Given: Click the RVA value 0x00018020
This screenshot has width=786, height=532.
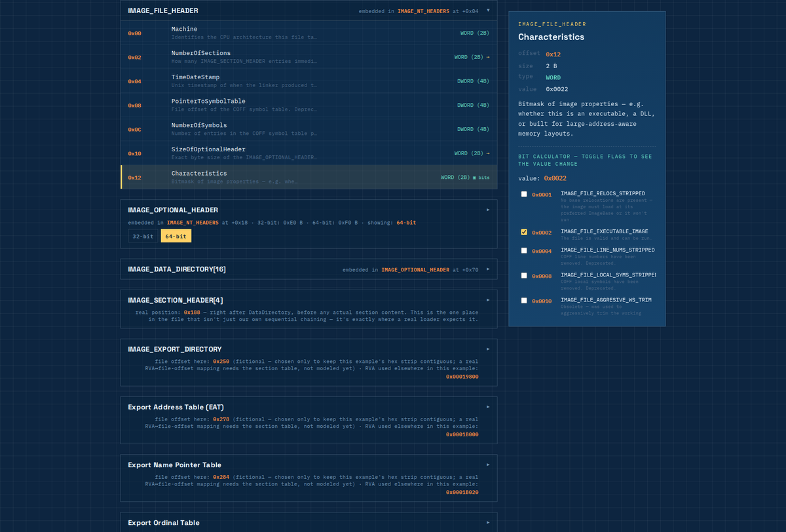Looking at the screenshot, I should tap(462, 492).
